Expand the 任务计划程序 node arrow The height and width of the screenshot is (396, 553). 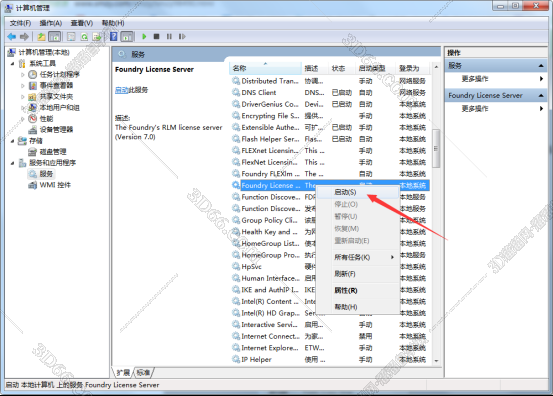click(x=23, y=75)
